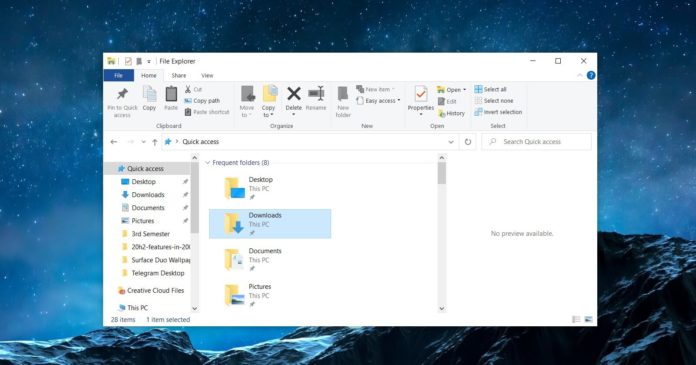Collapse the ribbon with the chevron

580,75
